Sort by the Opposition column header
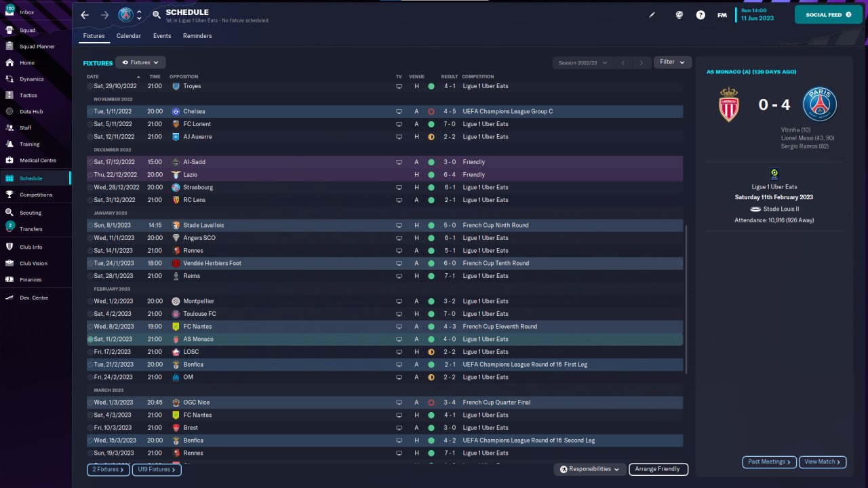Screen dimensions: 868x488 (184, 77)
